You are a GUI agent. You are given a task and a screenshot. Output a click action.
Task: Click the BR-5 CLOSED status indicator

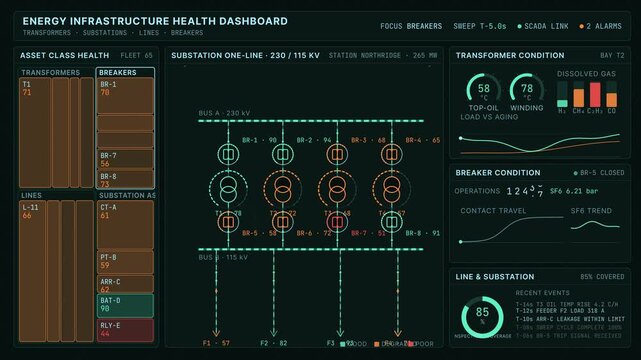(x=599, y=173)
